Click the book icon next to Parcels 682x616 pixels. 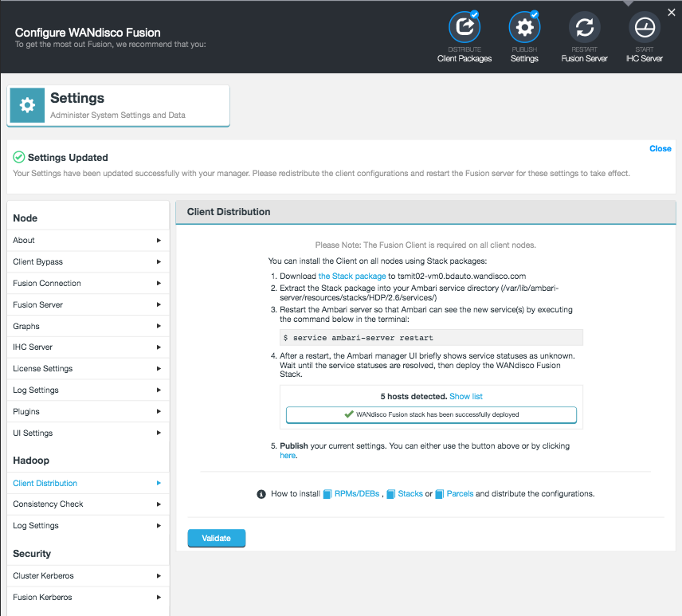click(x=439, y=494)
